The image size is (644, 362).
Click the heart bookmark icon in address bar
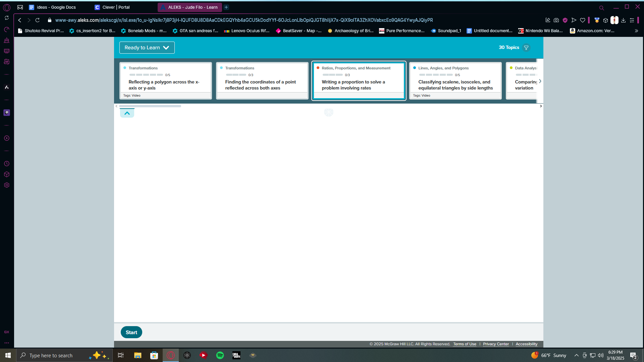(583, 20)
